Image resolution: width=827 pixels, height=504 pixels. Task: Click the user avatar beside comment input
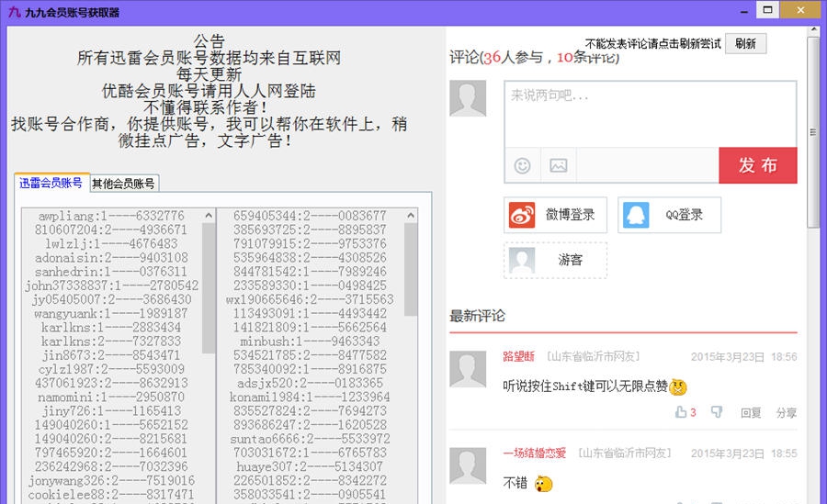click(468, 98)
